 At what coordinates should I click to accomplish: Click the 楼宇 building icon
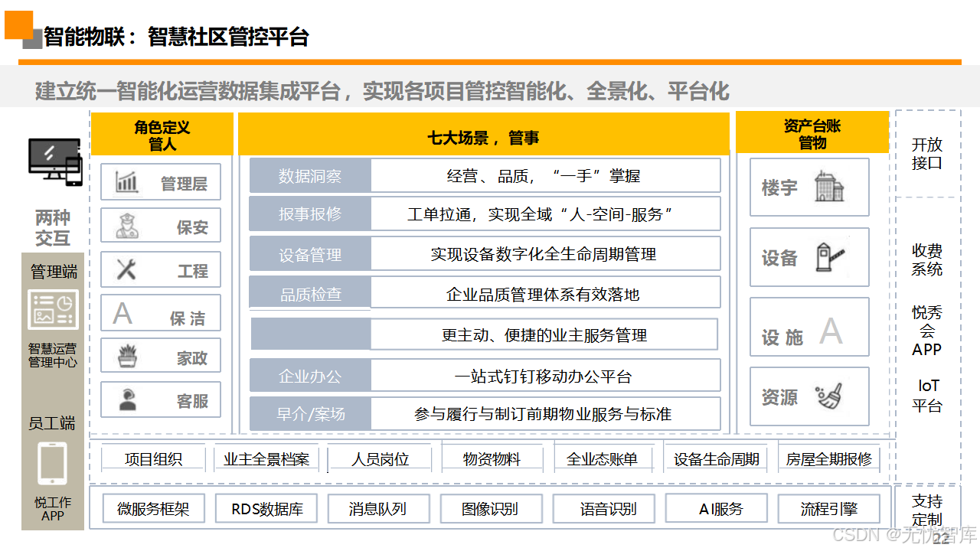pyautogui.click(x=829, y=186)
